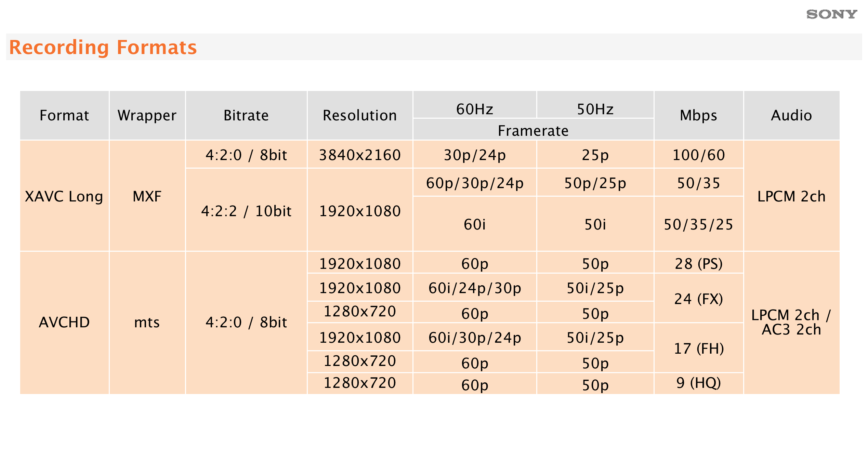The height and width of the screenshot is (459, 868).
Task: Click the mts wrapper cell
Action: [147, 322]
